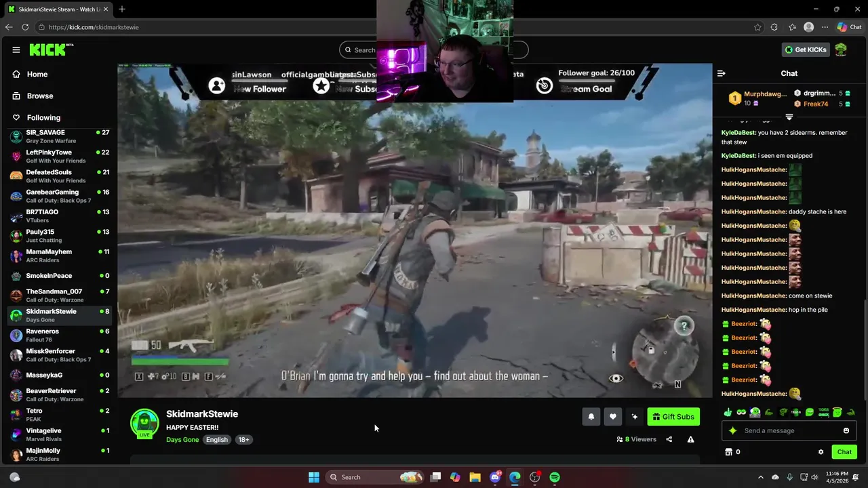
Task: Share the stream via share icon
Action: pos(669,439)
